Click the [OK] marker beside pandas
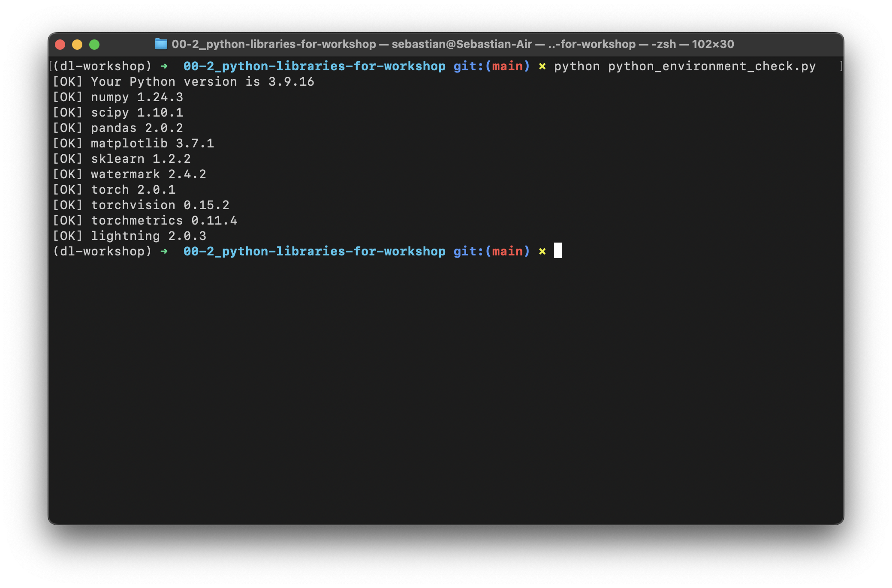The image size is (892, 588). point(67,128)
